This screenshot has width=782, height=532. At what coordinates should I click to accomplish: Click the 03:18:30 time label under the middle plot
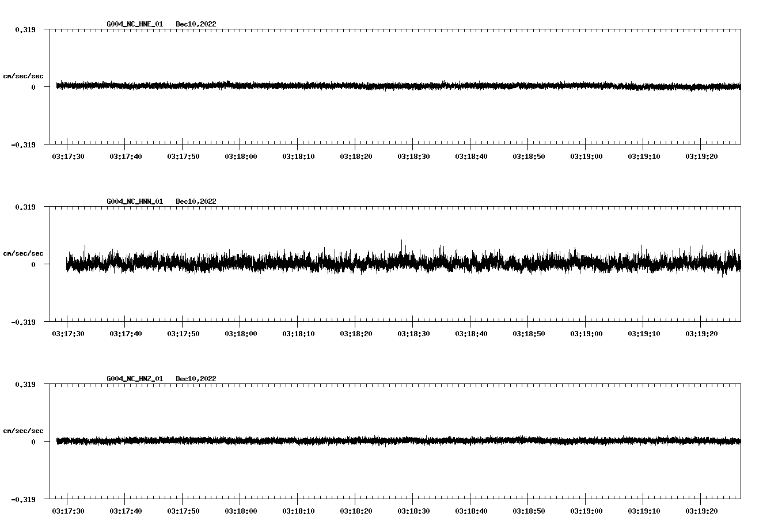(x=413, y=332)
